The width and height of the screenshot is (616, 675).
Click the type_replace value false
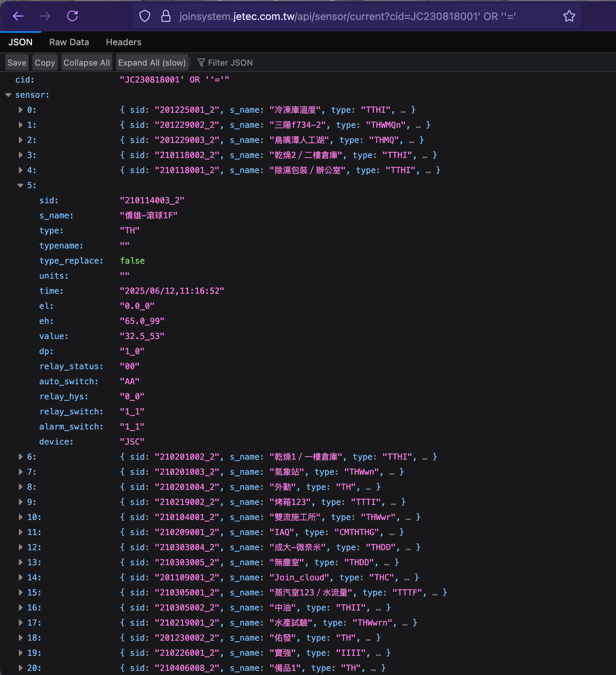tap(132, 261)
